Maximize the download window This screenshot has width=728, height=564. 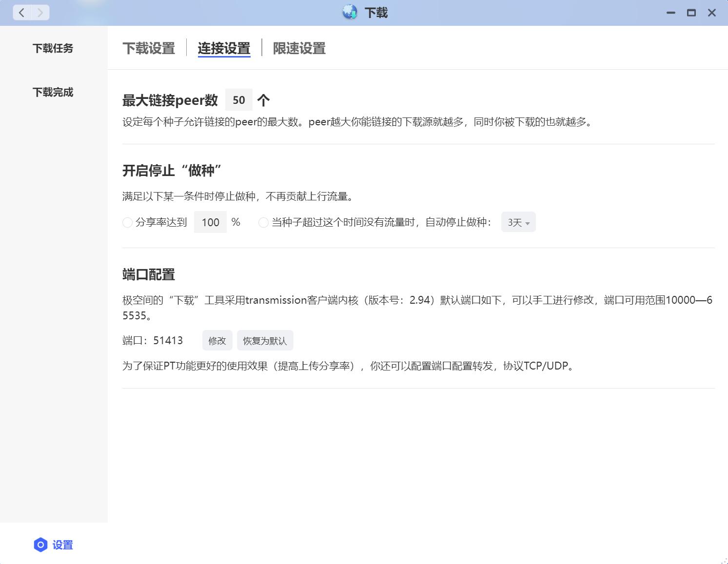(691, 13)
